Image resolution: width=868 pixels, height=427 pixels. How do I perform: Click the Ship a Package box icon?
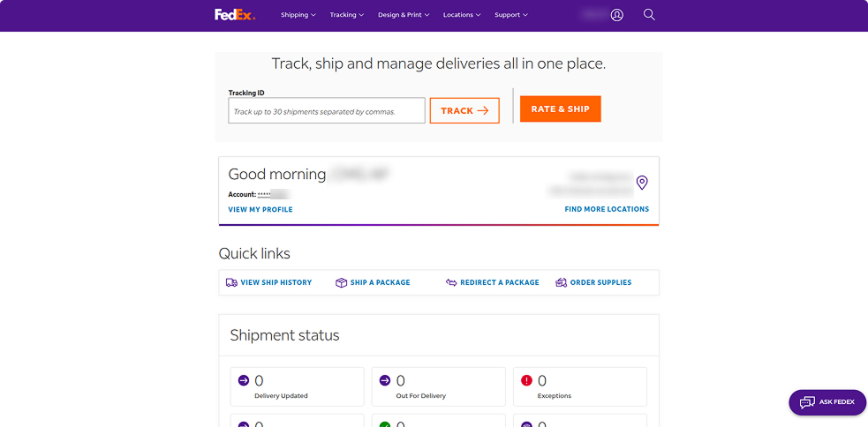click(341, 282)
